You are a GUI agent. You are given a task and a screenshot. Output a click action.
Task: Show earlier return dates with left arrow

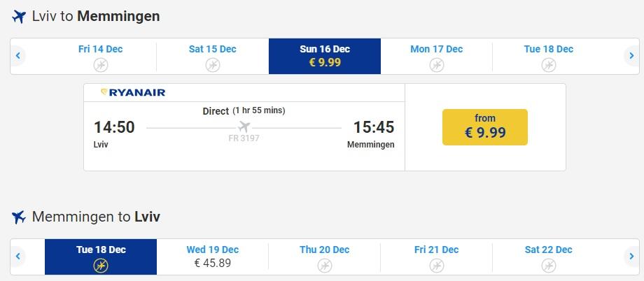pos(18,257)
